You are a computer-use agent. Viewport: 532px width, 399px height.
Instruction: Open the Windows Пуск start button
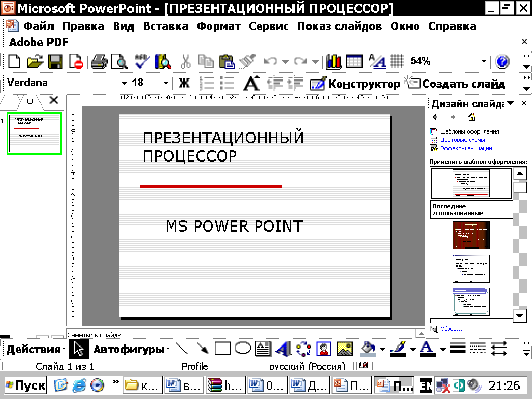(x=25, y=385)
